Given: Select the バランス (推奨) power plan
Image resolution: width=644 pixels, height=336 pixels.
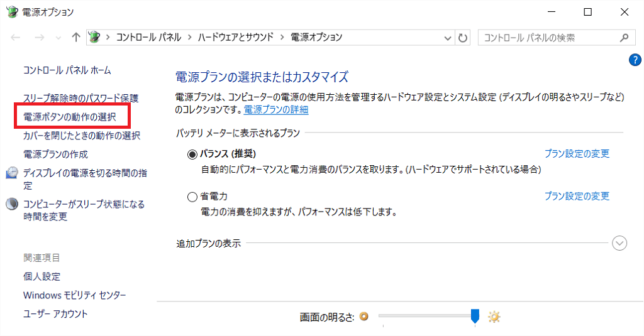Looking at the screenshot, I should (x=192, y=154).
